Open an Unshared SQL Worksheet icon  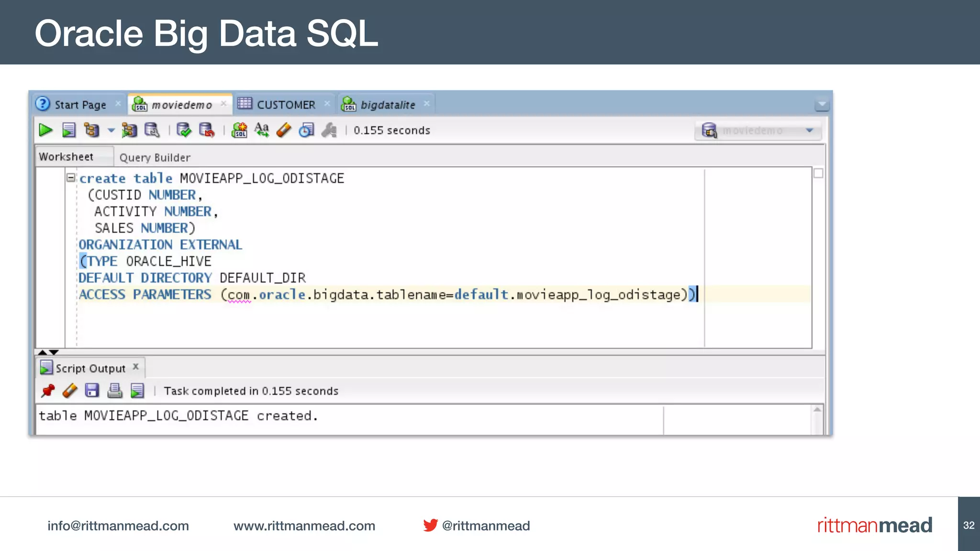[239, 130]
